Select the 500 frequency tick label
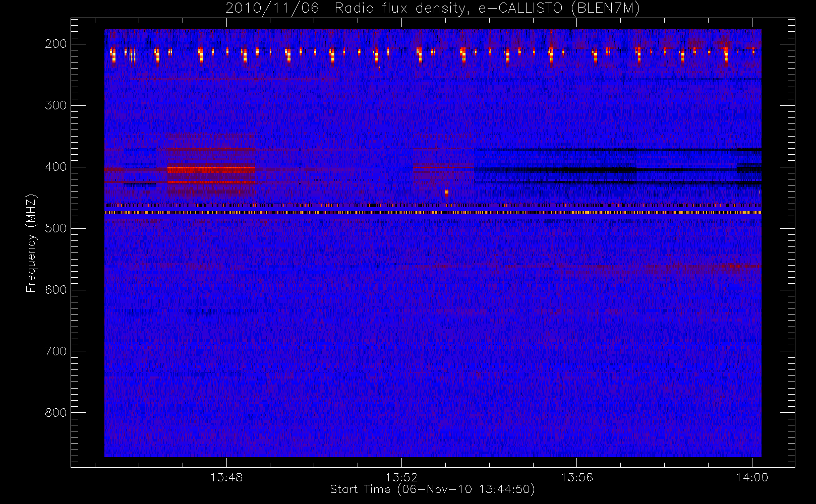This screenshot has height=504, width=816. point(56,228)
